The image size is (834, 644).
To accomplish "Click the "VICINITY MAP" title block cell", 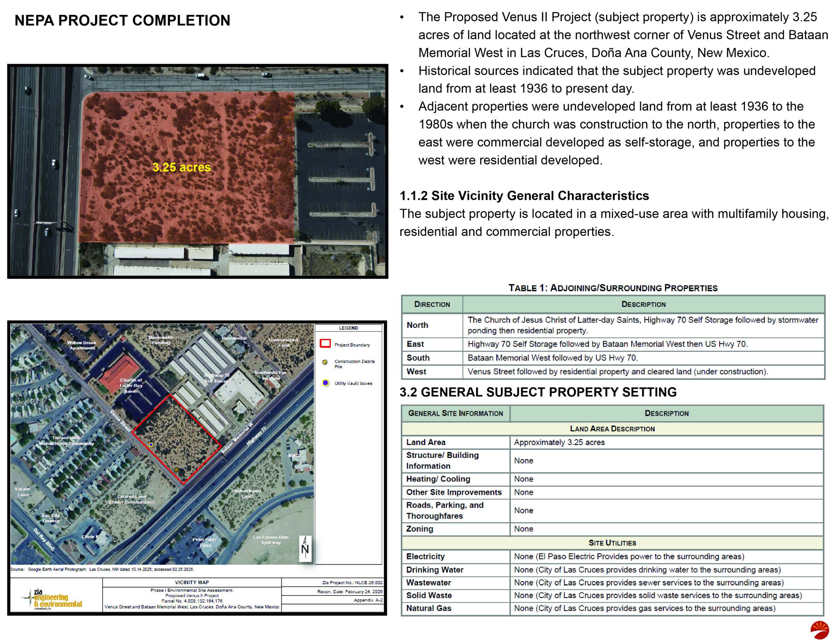I will click(x=192, y=582).
